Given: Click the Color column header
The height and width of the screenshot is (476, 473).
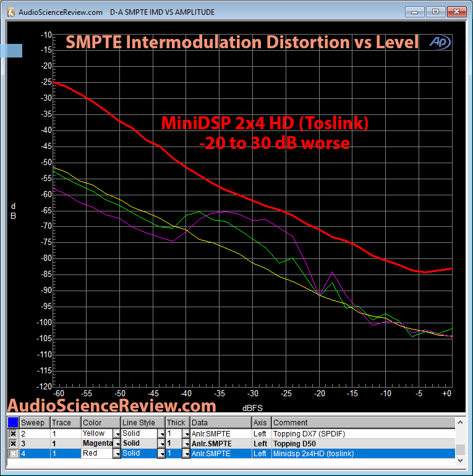Looking at the screenshot, I should tap(101, 422).
